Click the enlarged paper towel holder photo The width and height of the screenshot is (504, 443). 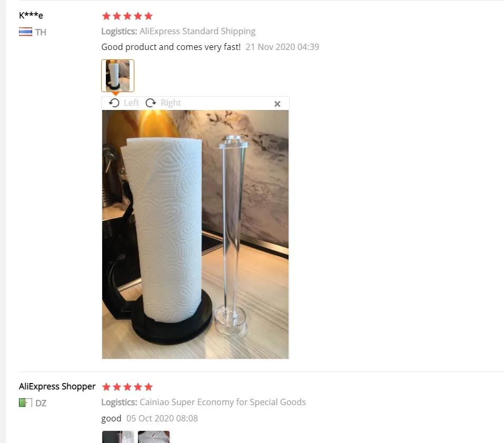(195, 234)
